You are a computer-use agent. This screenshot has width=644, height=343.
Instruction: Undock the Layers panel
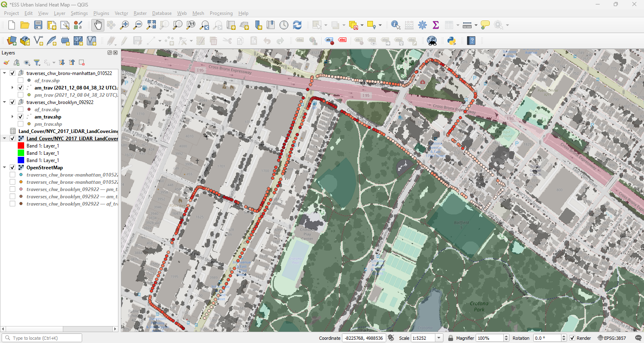click(x=110, y=53)
